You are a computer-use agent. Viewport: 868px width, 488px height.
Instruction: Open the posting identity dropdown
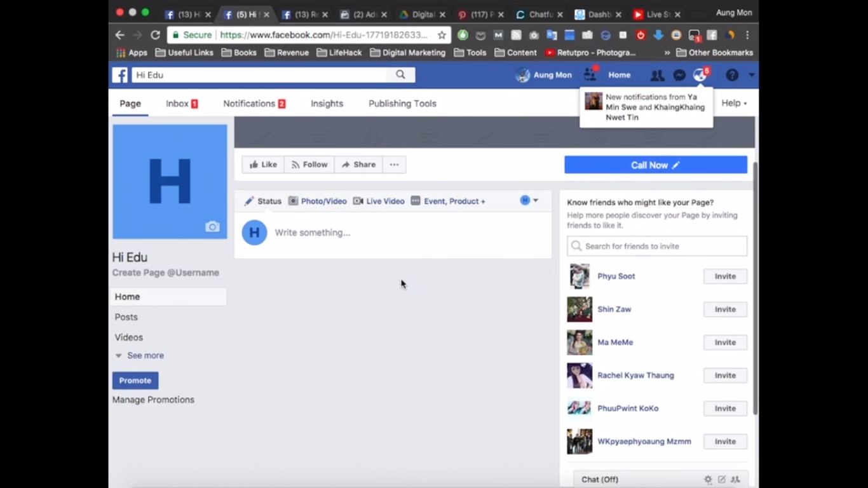click(529, 200)
